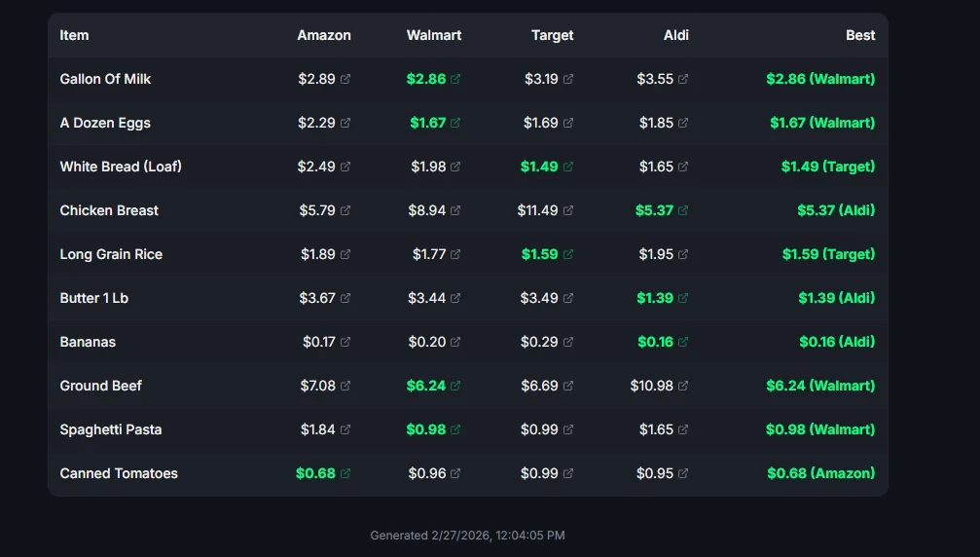
Task: Click the Amazon column header
Action: pos(324,35)
